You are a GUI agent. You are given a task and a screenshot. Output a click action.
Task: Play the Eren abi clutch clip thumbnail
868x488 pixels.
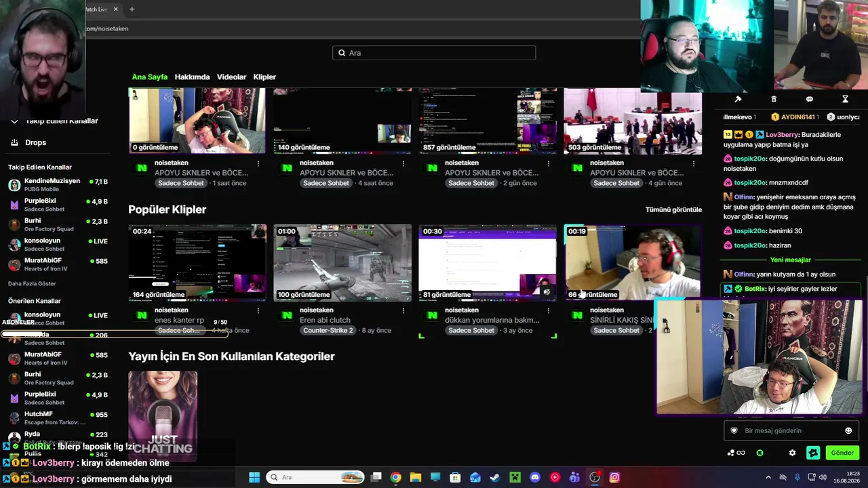point(342,263)
